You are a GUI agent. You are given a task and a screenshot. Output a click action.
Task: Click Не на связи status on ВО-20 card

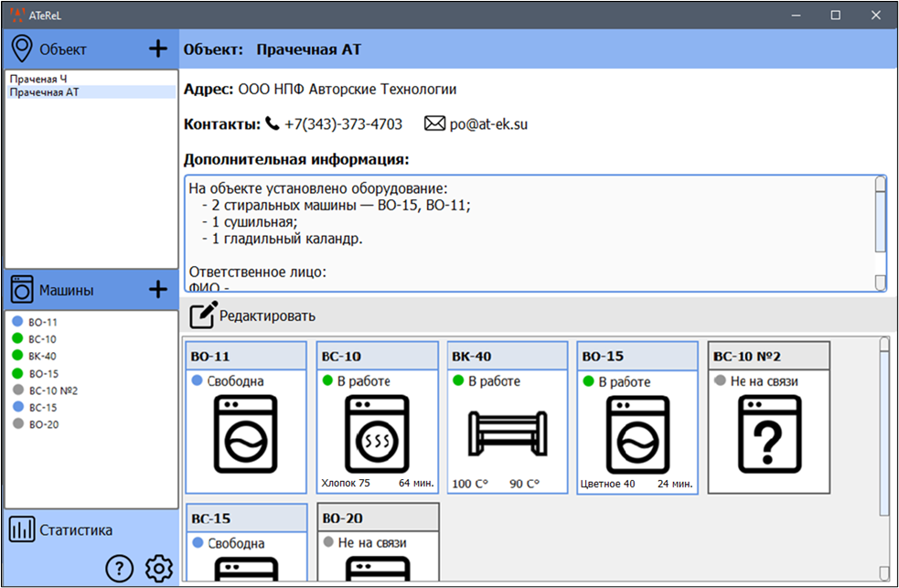coord(372,542)
